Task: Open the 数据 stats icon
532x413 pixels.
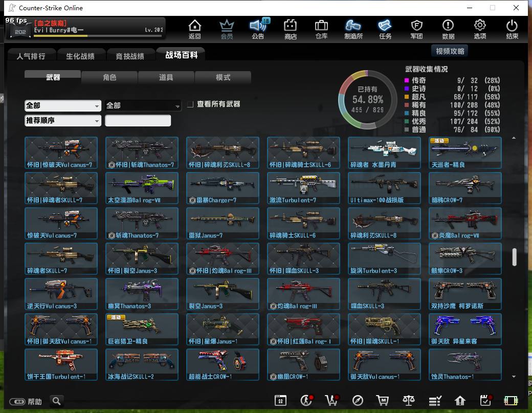Action: (x=448, y=29)
